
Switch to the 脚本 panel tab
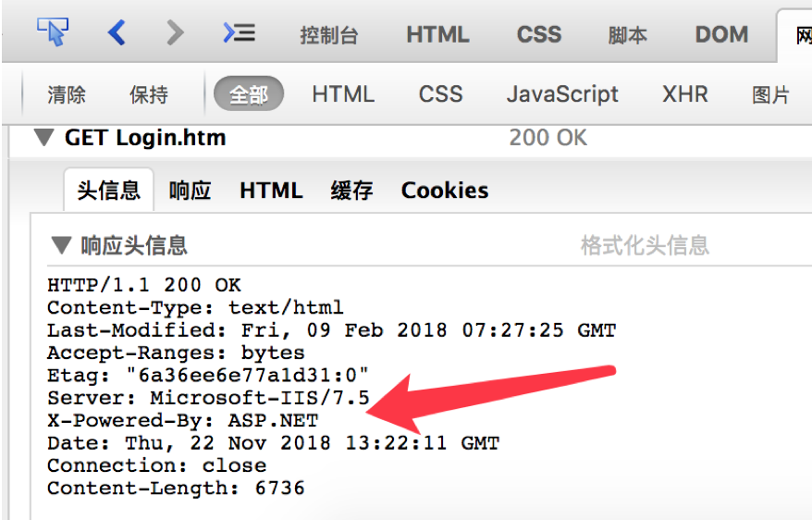click(628, 35)
